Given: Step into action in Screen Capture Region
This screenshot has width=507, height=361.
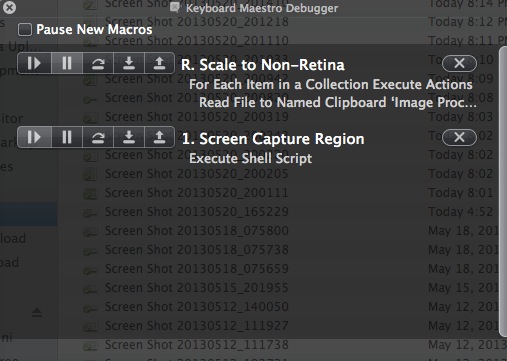Looking at the screenshot, I should pyautogui.click(x=129, y=137).
